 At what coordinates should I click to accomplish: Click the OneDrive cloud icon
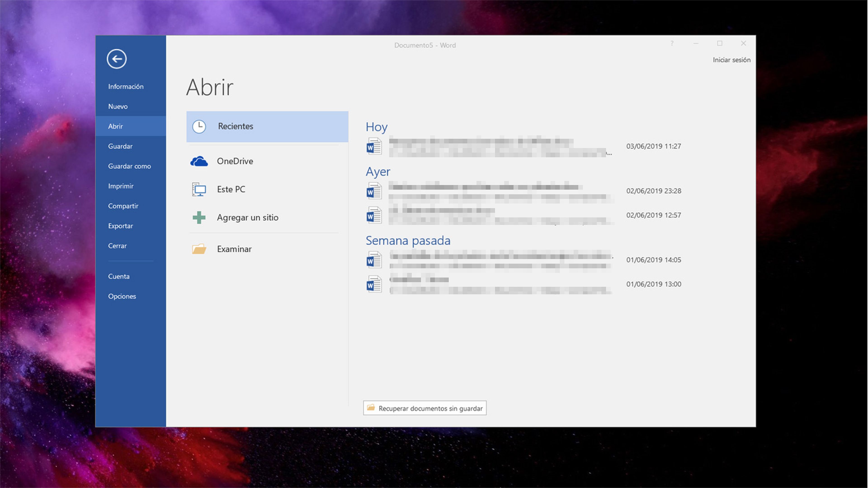coord(199,161)
